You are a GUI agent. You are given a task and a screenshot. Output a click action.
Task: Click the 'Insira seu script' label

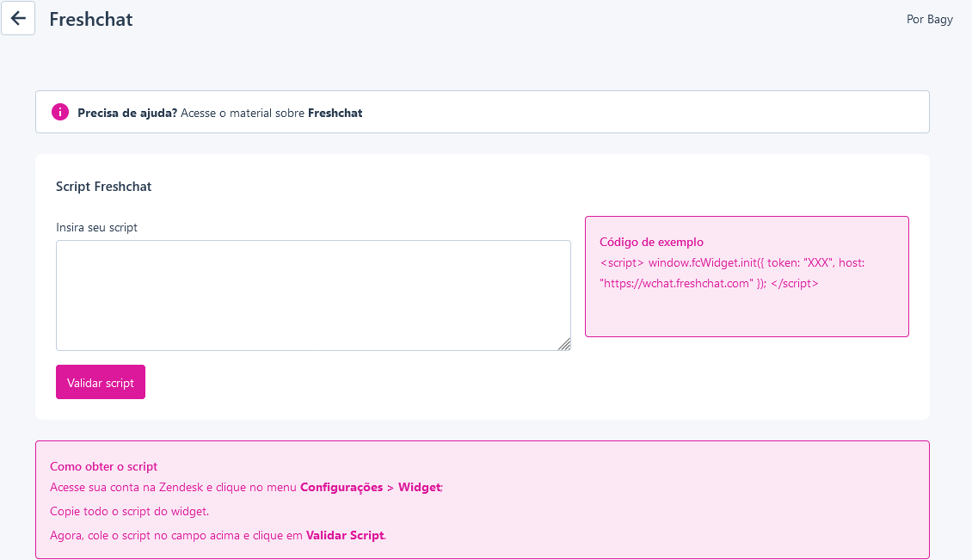coord(96,228)
